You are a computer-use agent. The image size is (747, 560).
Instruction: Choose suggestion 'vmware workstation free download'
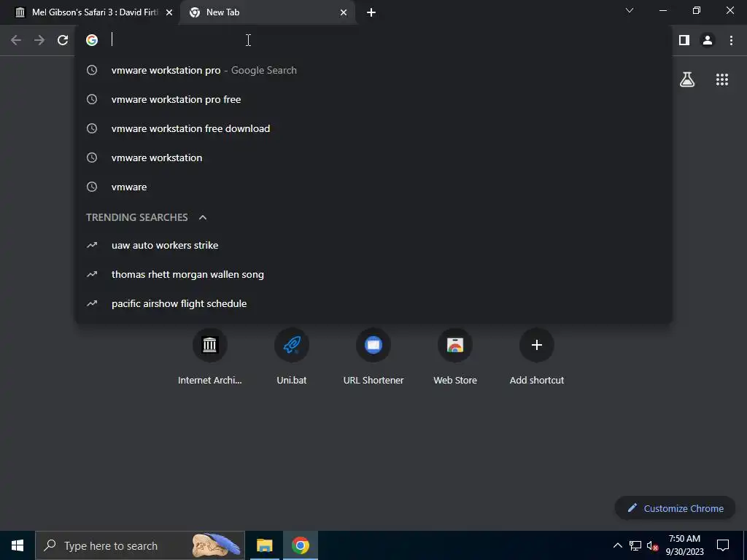[373, 128]
